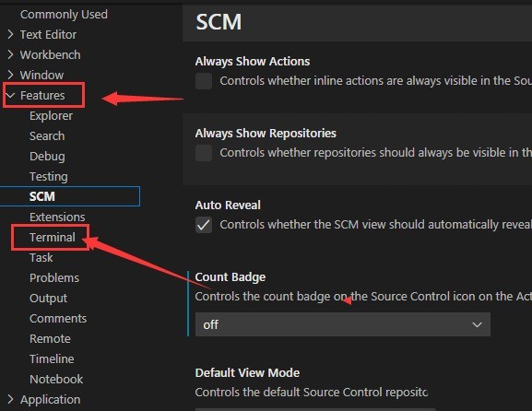532x411 pixels.
Task: Click the Count Badge setting title
Action: tap(231, 277)
